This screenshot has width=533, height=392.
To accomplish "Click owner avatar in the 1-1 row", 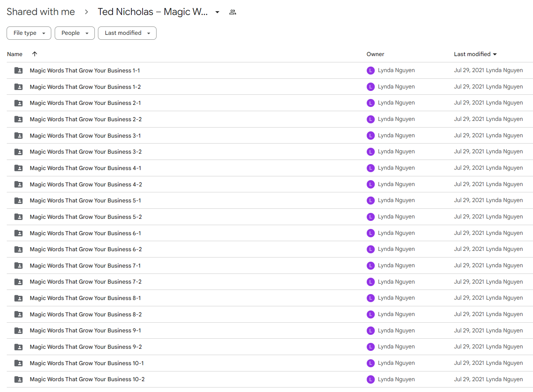I will click(x=371, y=70).
